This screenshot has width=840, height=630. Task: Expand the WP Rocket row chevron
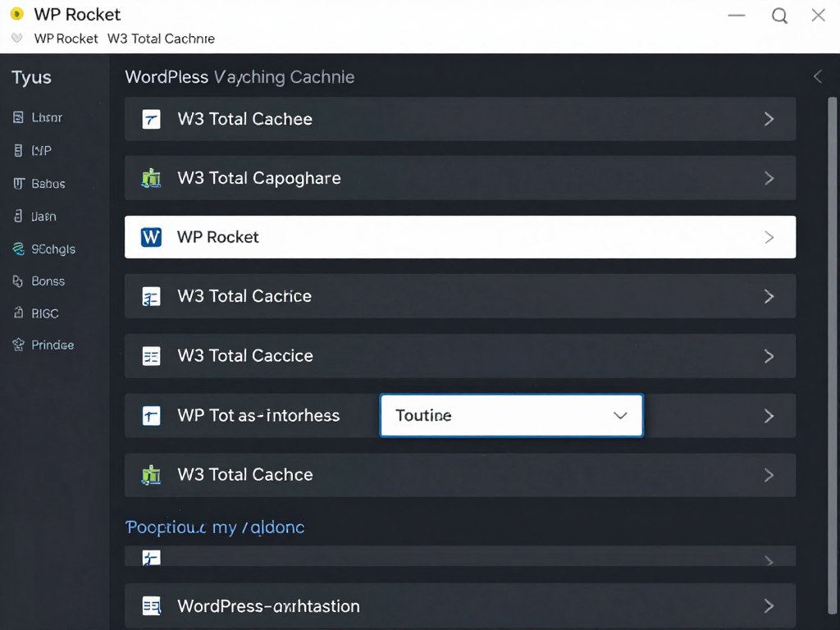769,237
